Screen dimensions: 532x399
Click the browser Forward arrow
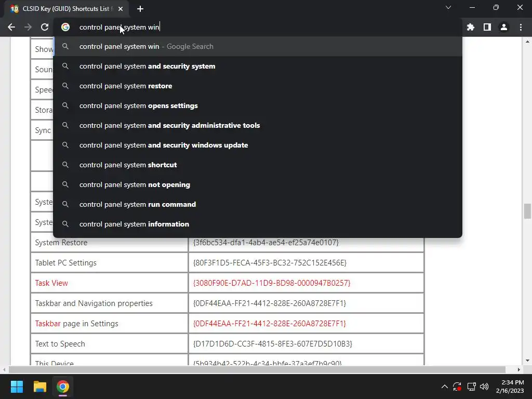click(28, 27)
